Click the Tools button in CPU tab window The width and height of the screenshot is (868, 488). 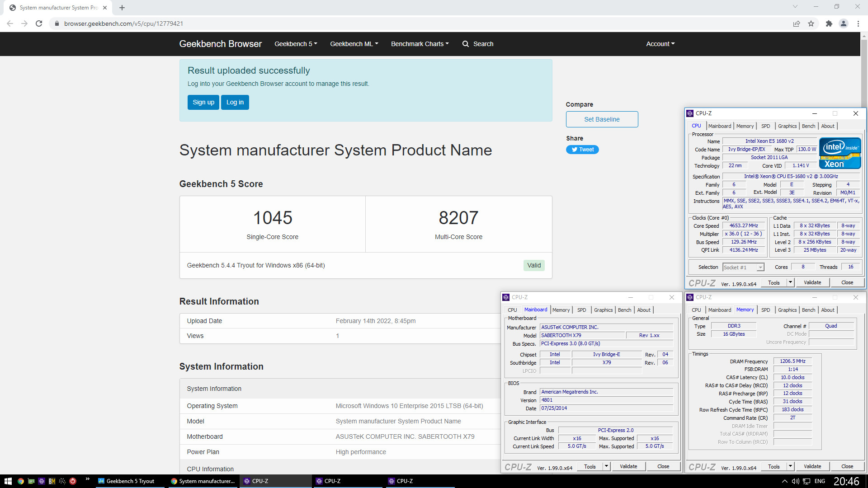point(774,282)
